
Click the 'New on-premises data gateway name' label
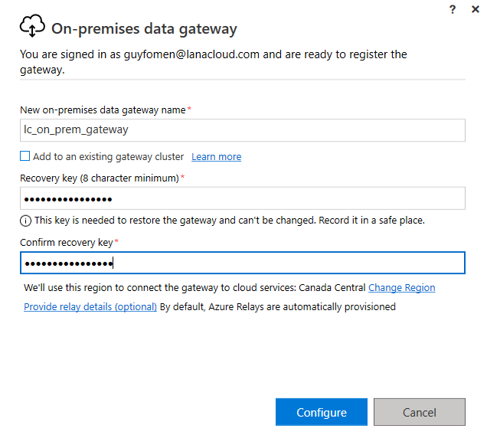(x=103, y=110)
